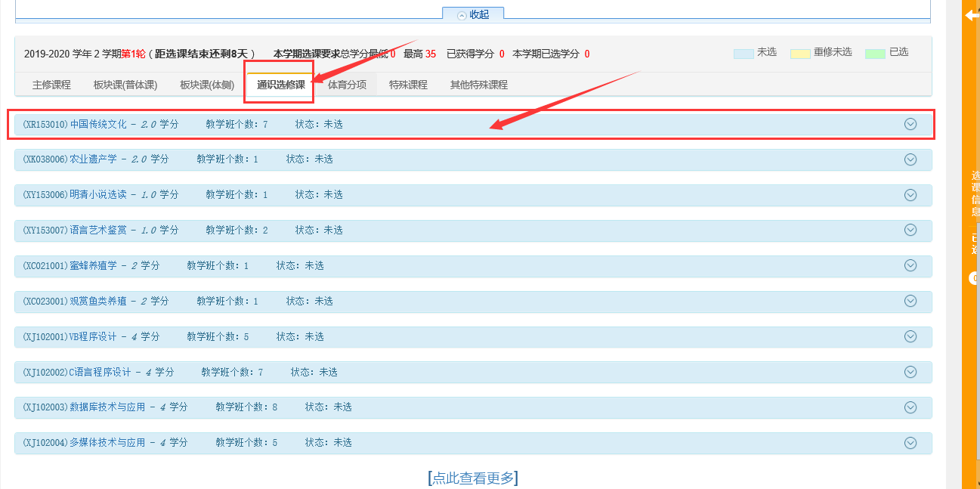Click the 点此查看更多 link
The width and height of the screenshot is (980, 489).
[x=473, y=478]
